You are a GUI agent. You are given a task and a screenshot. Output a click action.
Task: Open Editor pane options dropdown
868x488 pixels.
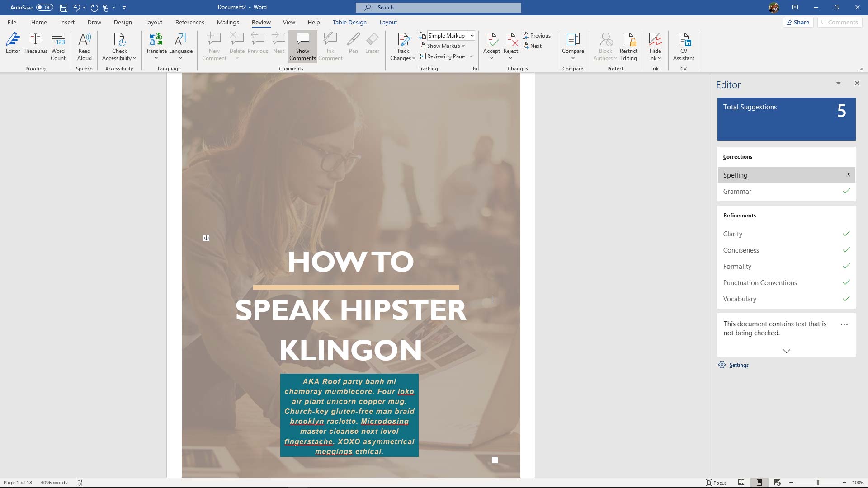(x=838, y=83)
